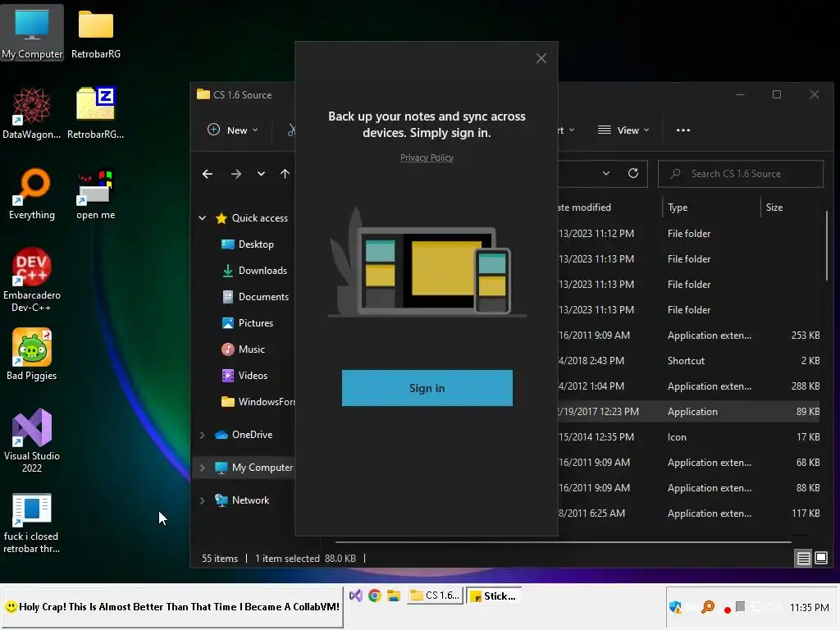Click Sticky Notes taskbar window button

pos(493,596)
